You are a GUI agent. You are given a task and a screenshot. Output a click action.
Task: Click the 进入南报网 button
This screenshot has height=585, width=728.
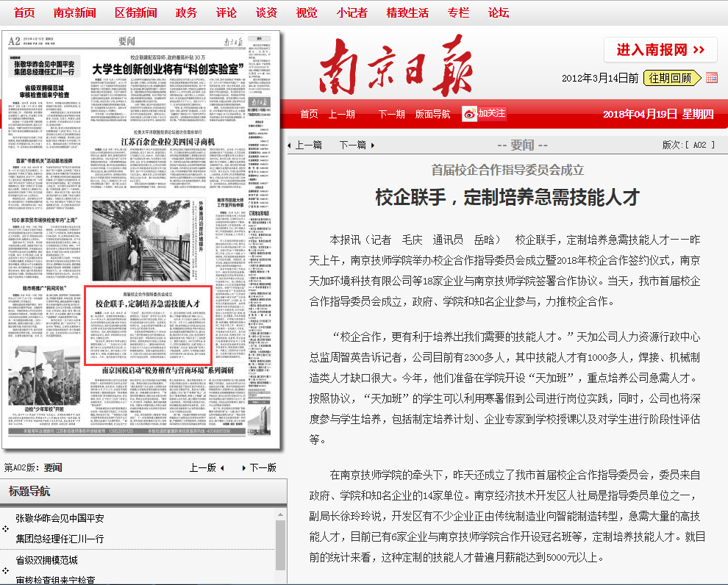[x=660, y=50]
